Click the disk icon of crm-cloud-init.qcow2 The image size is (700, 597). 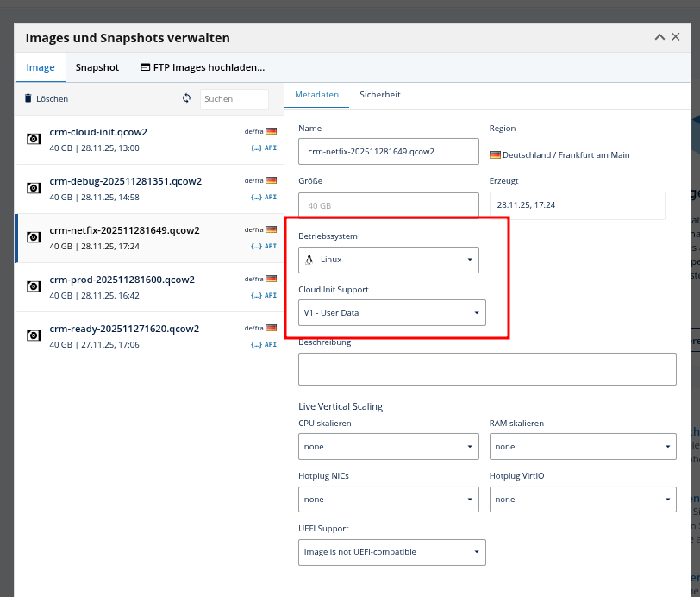coord(33,139)
